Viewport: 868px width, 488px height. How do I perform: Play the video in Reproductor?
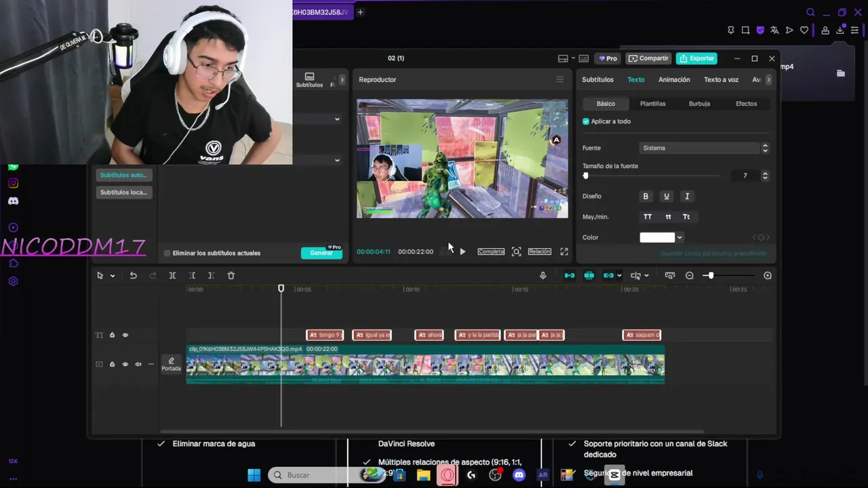(462, 251)
